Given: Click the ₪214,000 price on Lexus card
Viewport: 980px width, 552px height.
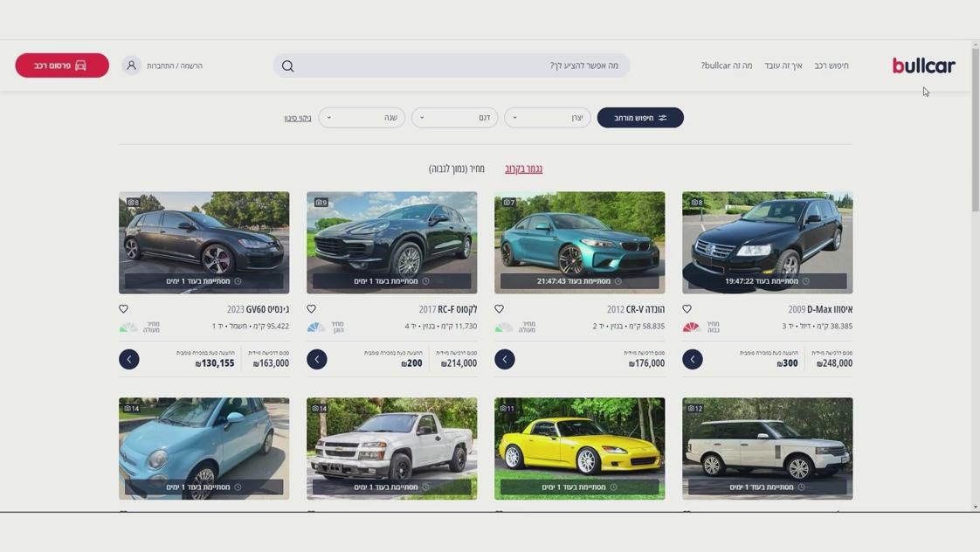Looking at the screenshot, I should click(459, 363).
